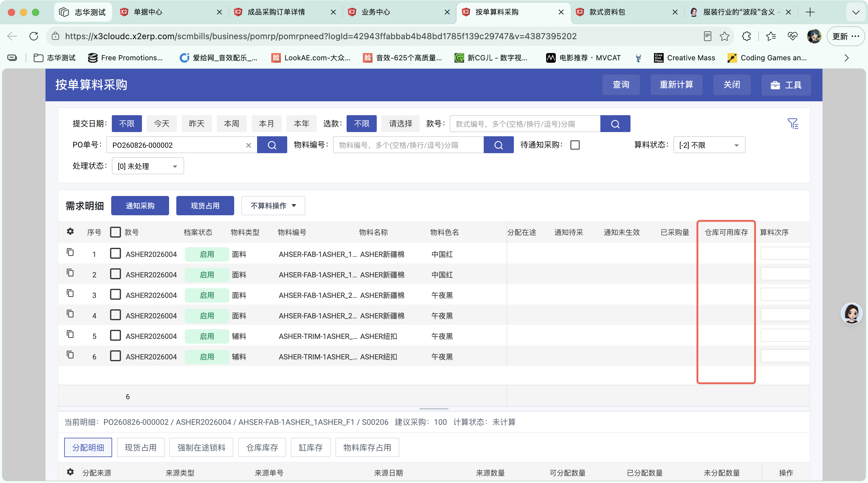Open the 缸库存 tab
Image resolution: width=868 pixels, height=483 pixels.
click(x=310, y=447)
